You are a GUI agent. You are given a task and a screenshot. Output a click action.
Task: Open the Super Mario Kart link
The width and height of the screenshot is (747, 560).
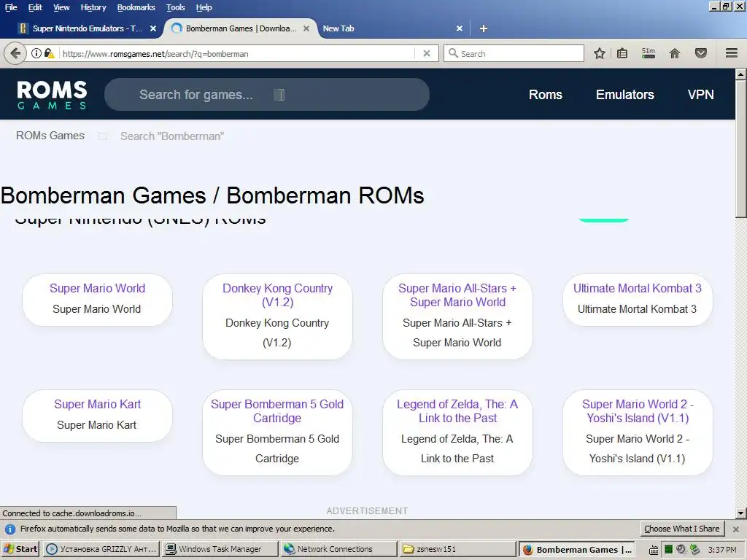point(97,404)
